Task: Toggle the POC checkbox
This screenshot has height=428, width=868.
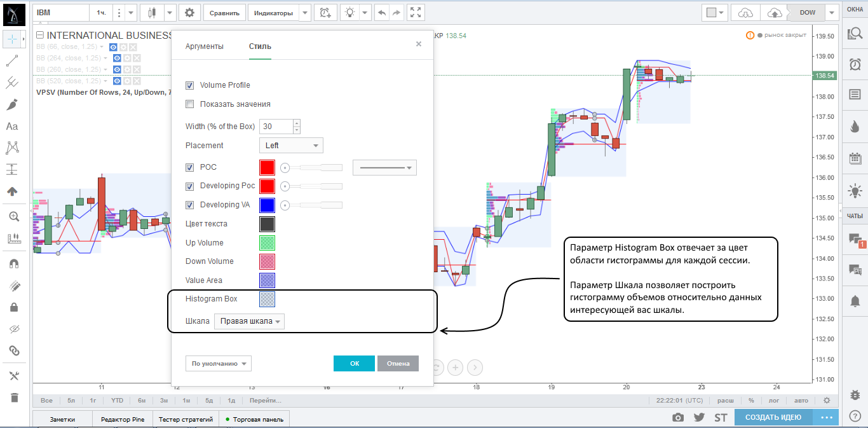Action: pos(189,168)
